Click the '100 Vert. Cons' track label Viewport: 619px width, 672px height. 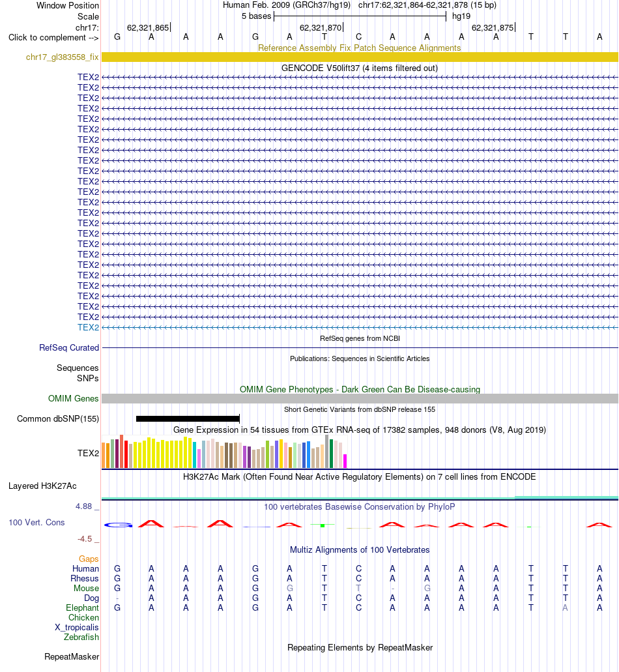(x=36, y=523)
